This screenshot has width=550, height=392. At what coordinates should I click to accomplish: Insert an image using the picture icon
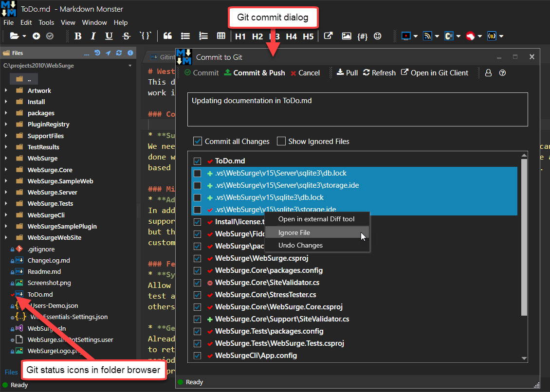[347, 36]
